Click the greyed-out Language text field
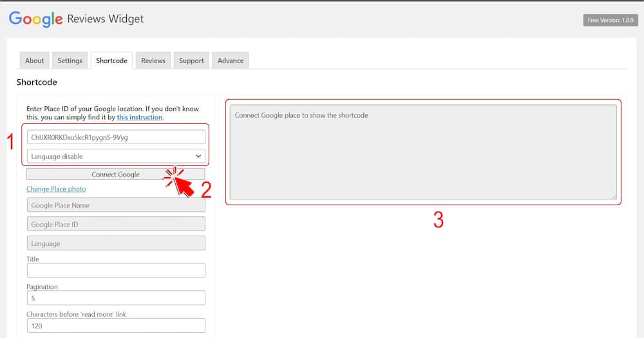The height and width of the screenshot is (338, 644). 116,243
